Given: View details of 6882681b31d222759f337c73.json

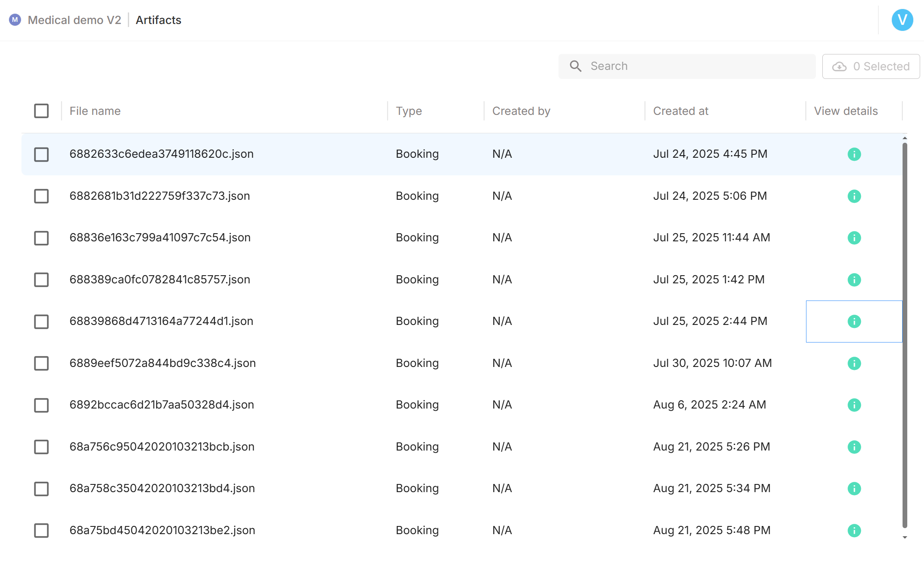Looking at the screenshot, I should tap(854, 196).
